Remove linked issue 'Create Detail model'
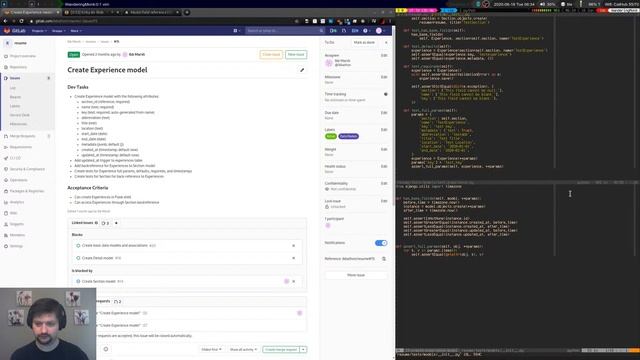 (293, 258)
